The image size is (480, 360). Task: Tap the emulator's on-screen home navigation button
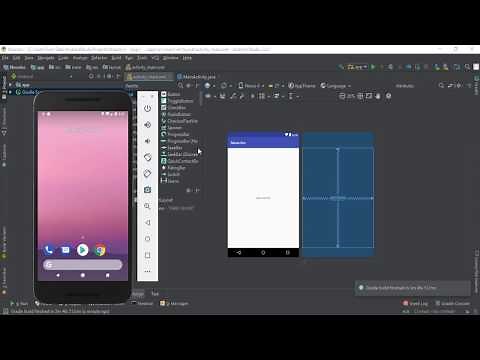83,275
